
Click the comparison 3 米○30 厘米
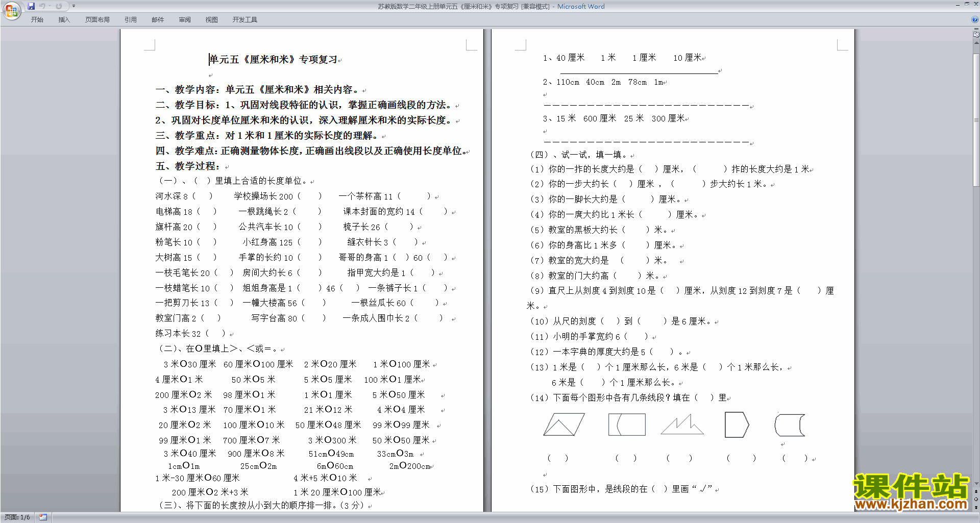[190, 364]
